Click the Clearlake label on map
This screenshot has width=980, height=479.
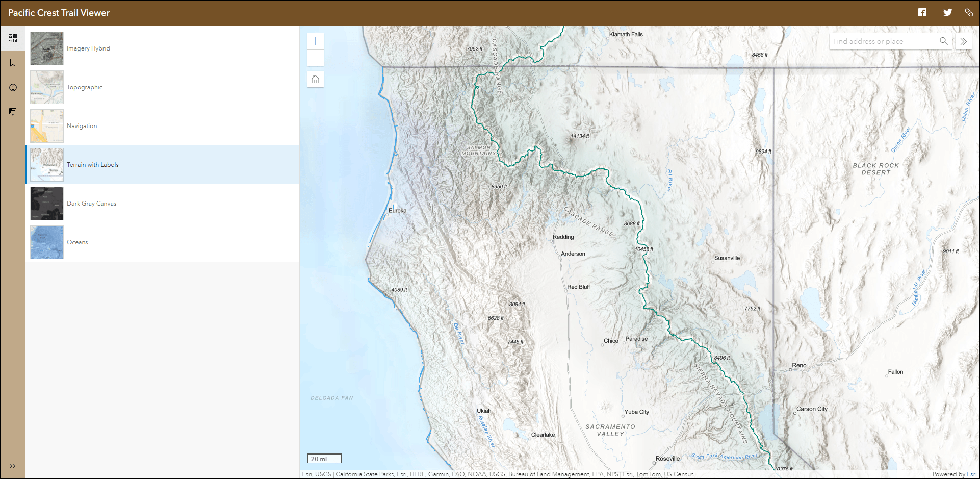point(543,435)
